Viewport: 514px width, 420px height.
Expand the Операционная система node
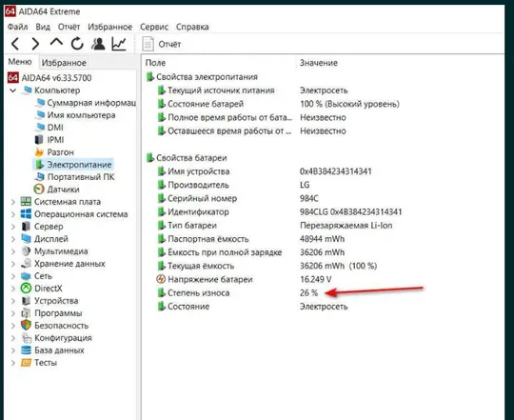pyautogui.click(x=13, y=214)
